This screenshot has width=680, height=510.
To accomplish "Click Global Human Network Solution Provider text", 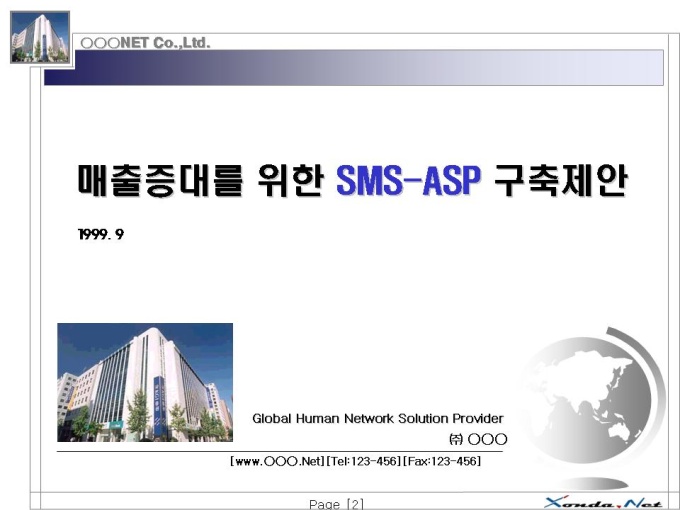I will (x=378, y=418).
